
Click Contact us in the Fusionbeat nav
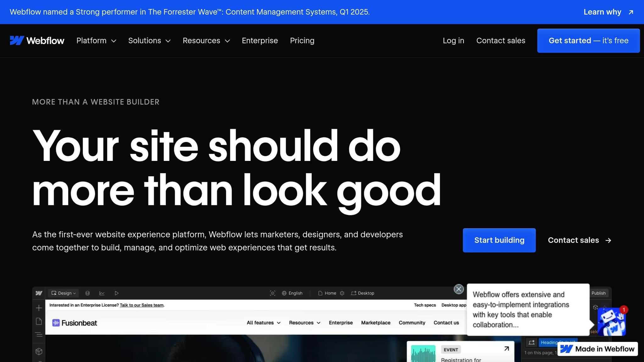click(x=446, y=323)
